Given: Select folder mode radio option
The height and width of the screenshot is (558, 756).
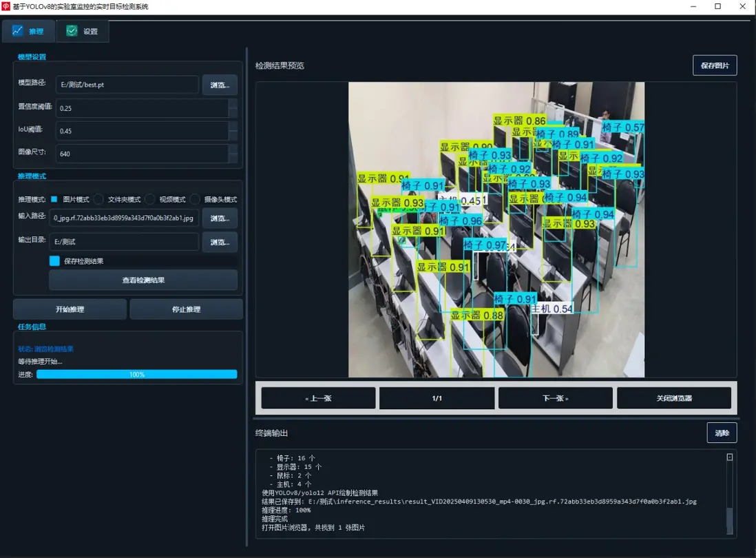Looking at the screenshot, I should pos(98,199).
